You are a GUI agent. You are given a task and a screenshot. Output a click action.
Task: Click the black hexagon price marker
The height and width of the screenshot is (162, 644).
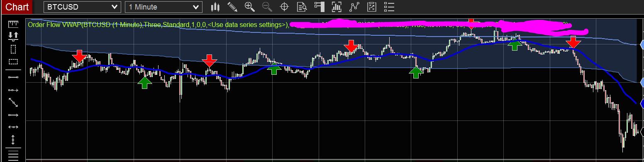click(x=642, y=132)
